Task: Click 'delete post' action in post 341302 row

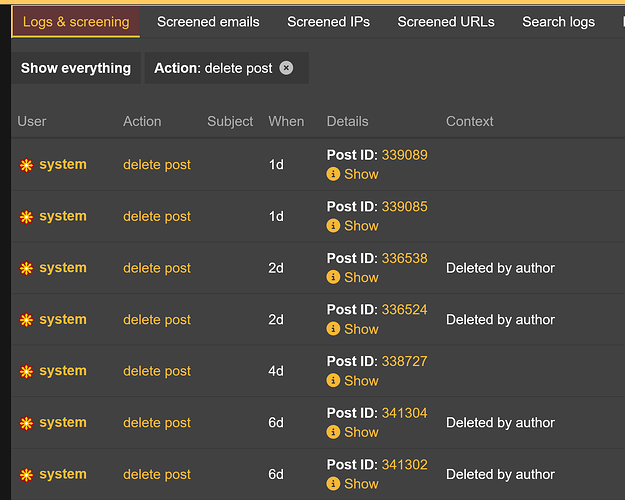Action: click(x=157, y=474)
